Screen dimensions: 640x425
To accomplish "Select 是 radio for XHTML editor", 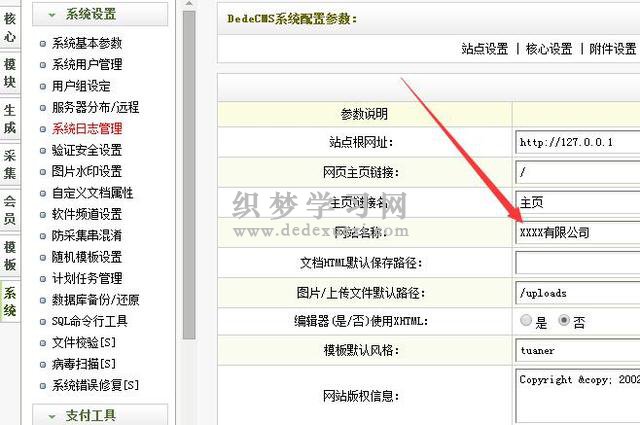I will 526,321.
